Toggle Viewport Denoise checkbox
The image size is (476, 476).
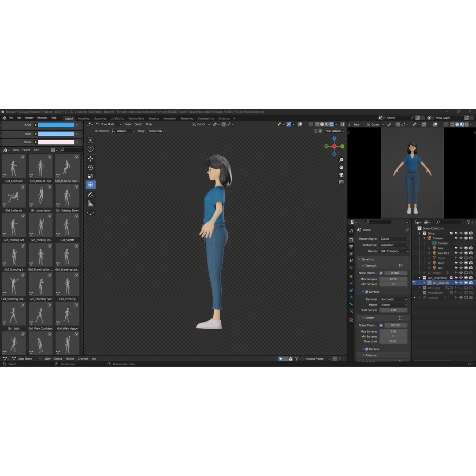tap(367, 292)
